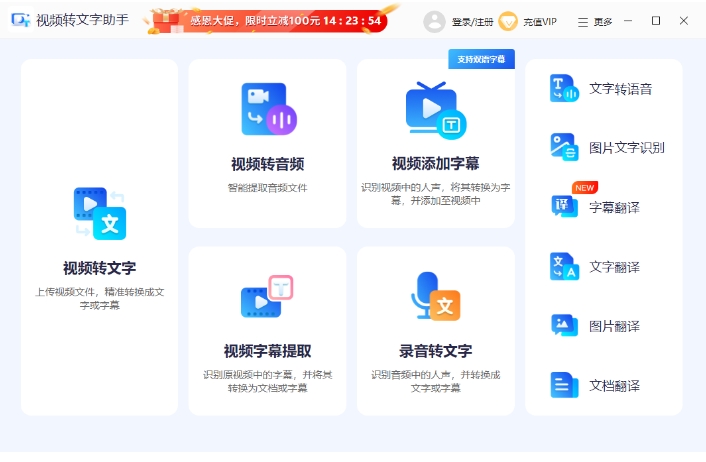Click the 上传视频文件 description text
This screenshot has height=462, width=706.
tap(100, 299)
